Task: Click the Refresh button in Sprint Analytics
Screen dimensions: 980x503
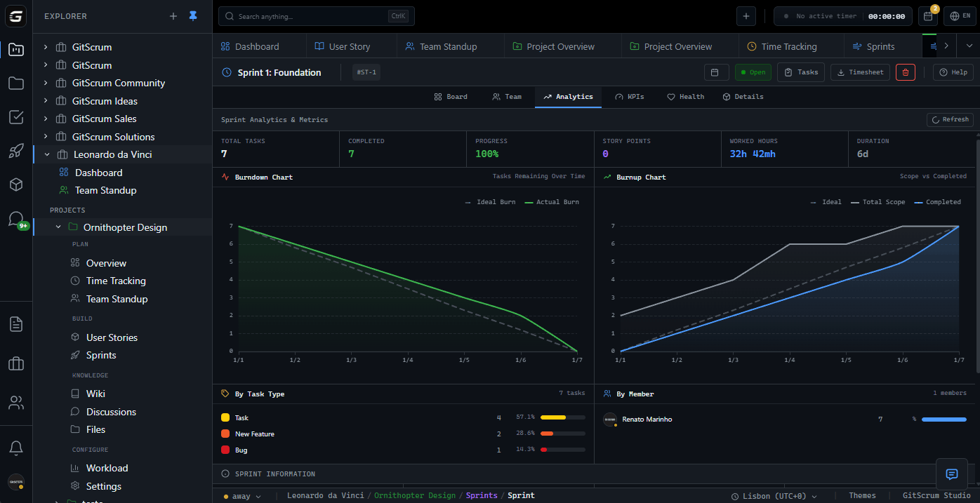Action: (x=950, y=119)
